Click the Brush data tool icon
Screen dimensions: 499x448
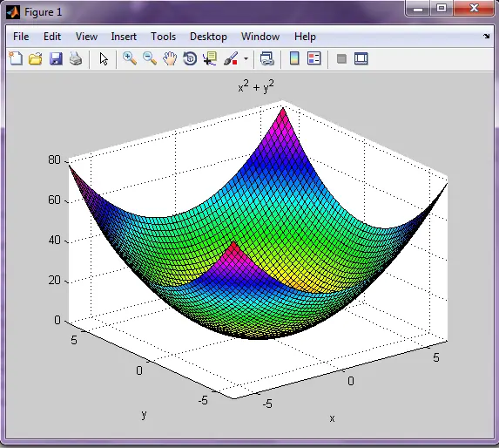coord(231,59)
